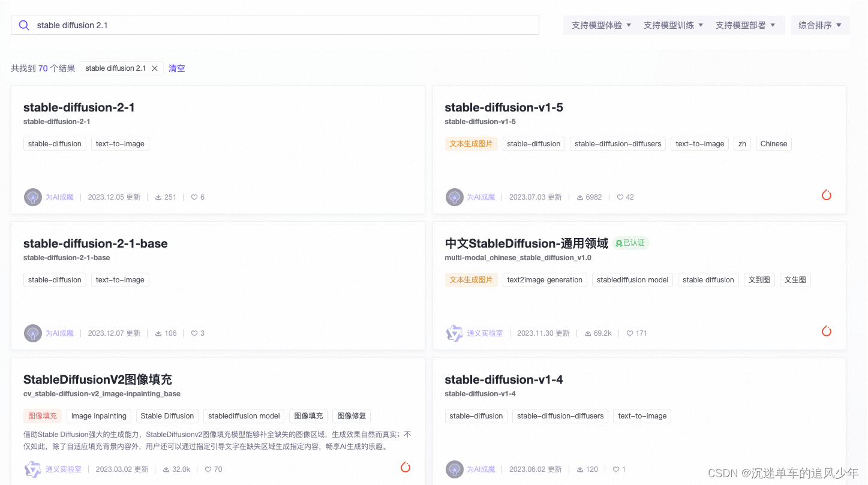Click the 共找到 70 个结果 count text
868x485 pixels.
43,68
